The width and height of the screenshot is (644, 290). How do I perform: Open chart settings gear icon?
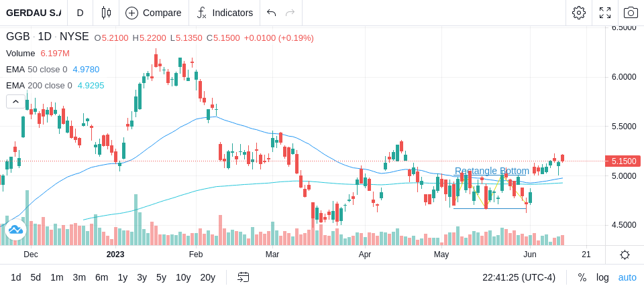[x=579, y=13]
